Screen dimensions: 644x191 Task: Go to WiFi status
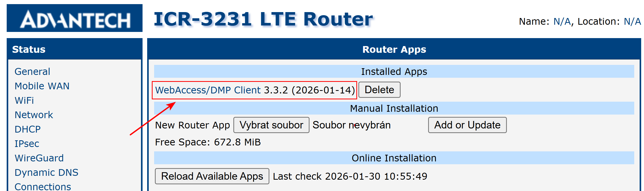(24, 100)
